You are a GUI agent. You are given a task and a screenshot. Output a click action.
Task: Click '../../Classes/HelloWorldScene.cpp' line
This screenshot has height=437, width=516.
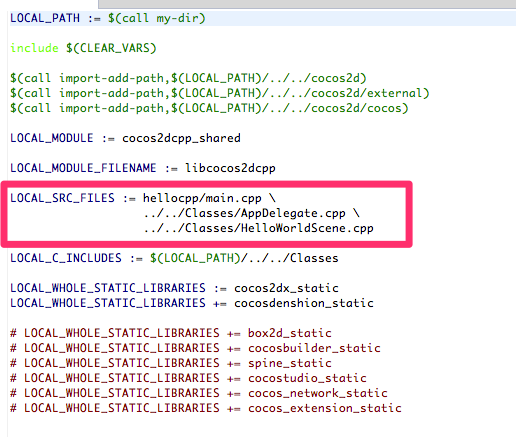(x=259, y=228)
